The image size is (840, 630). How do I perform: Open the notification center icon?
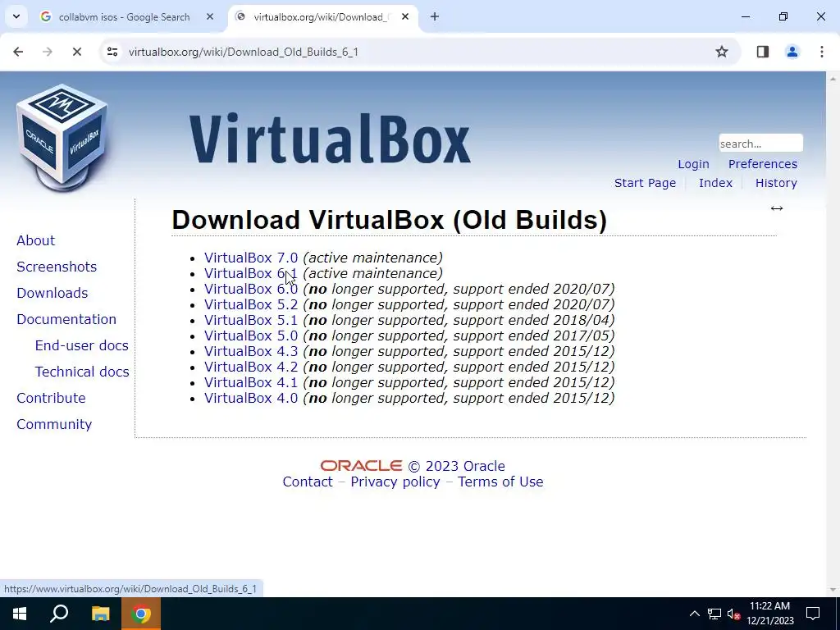tap(813, 614)
